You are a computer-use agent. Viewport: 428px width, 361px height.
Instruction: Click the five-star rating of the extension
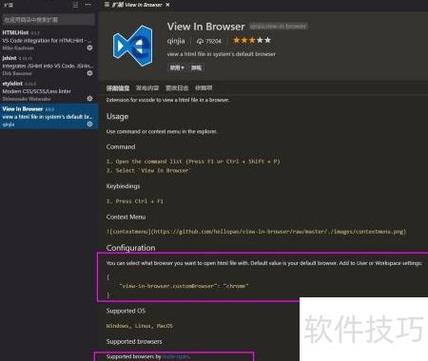click(252, 40)
